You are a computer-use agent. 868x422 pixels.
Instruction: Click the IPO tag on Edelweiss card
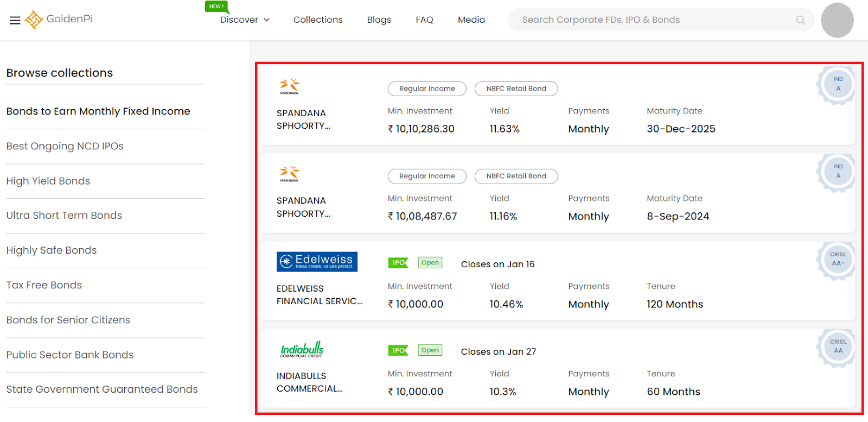coord(398,263)
